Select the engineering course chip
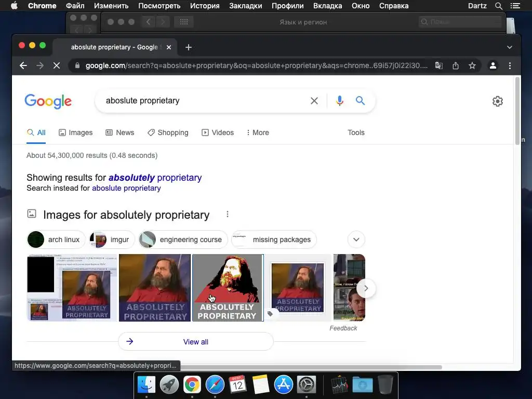Screen dimensions: 532x399 [183, 240]
